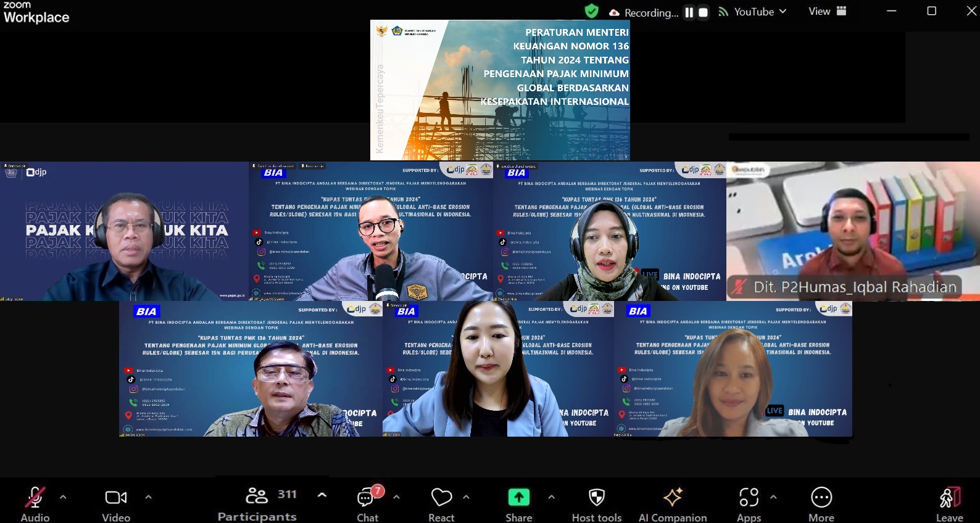The height and width of the screenshot is (523, 980).
Task: Click the Zoom Workplace logo
Action: (36, 12)
